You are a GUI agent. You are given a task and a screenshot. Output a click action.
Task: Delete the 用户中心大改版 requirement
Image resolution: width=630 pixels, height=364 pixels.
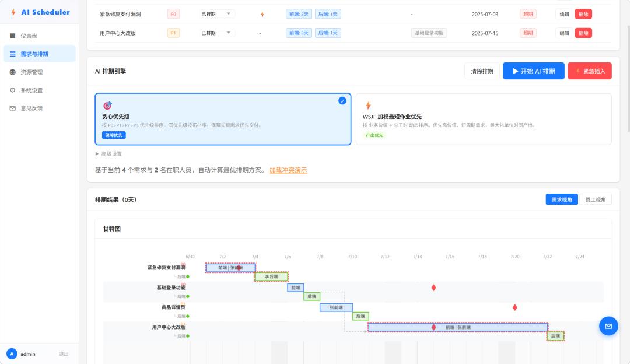(583, 33)
